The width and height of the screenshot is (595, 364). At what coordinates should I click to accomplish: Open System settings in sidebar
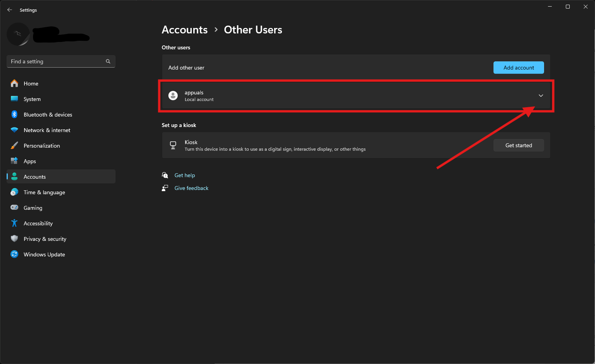tap(32, 99)
